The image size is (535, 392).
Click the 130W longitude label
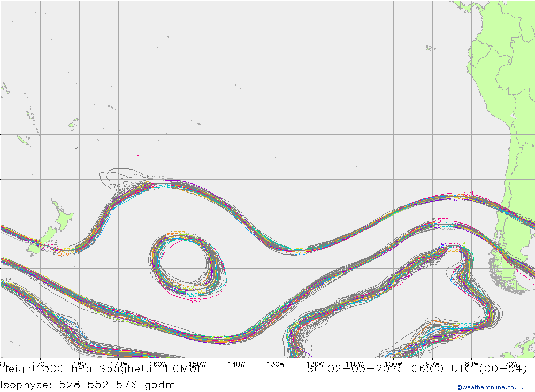click(276, 364)
